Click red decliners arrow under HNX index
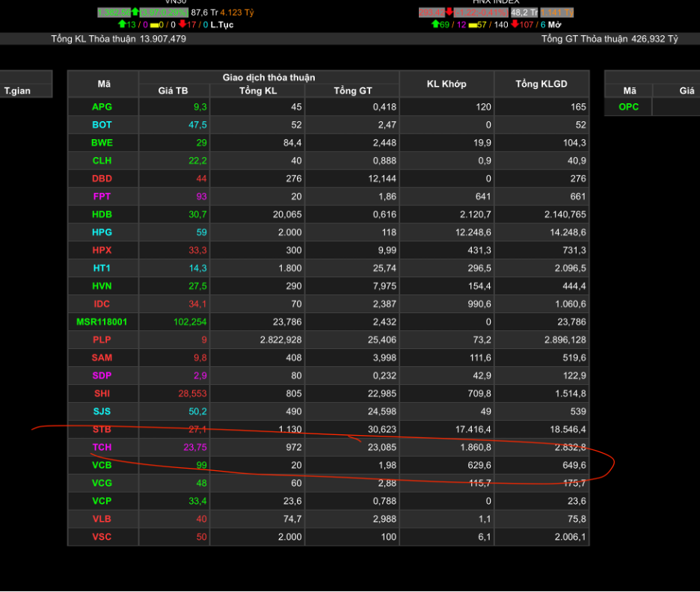The image size is (700, 592). 515,25
